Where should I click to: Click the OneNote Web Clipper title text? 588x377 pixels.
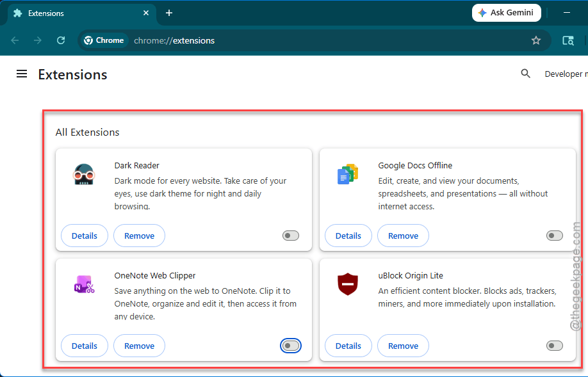click(x=155, y=275)
